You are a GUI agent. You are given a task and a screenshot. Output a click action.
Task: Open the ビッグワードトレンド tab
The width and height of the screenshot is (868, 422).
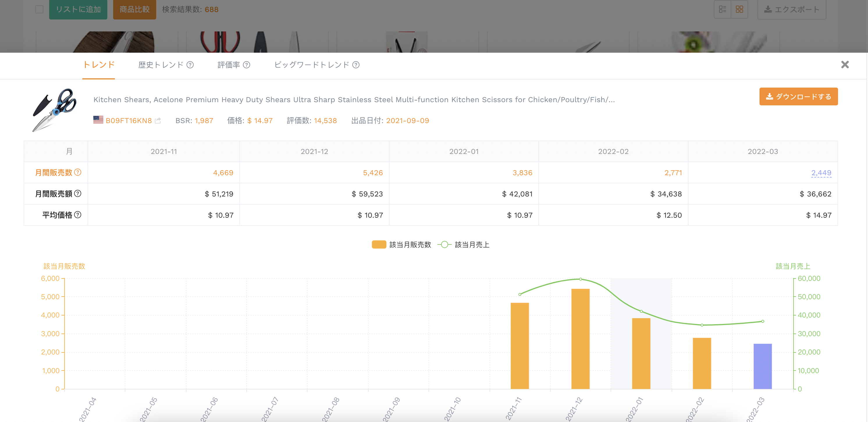(312, 65)
